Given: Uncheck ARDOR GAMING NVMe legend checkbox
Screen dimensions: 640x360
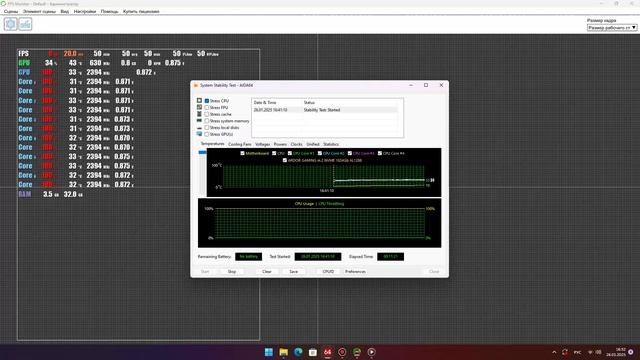Looking at the screenshot, I should click(x=285, y=160).
